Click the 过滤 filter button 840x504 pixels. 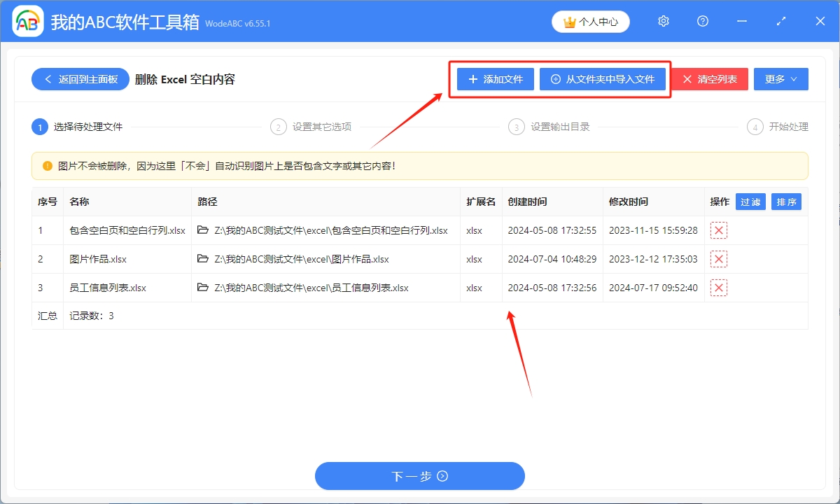tap(750, 202)
